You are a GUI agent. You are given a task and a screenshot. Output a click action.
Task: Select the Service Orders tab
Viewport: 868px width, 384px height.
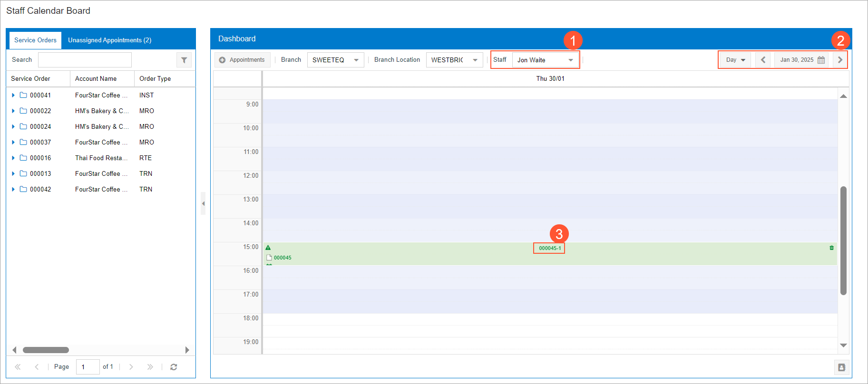[x=35, y=40]
